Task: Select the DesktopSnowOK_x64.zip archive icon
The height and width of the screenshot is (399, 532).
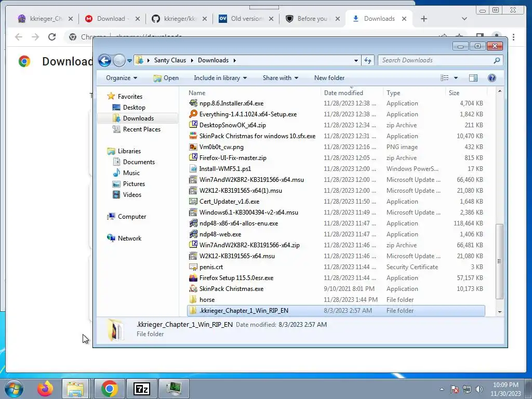Action: click(x=193, y=125)
